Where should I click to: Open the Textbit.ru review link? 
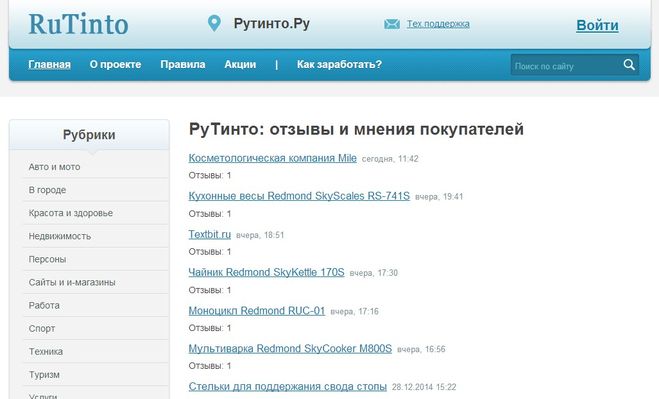209,234
